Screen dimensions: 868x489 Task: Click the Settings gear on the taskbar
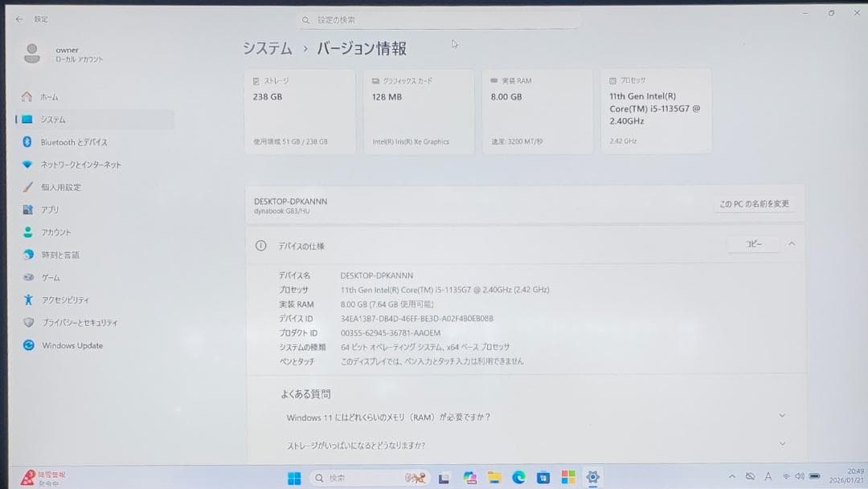tap(592, 477)
